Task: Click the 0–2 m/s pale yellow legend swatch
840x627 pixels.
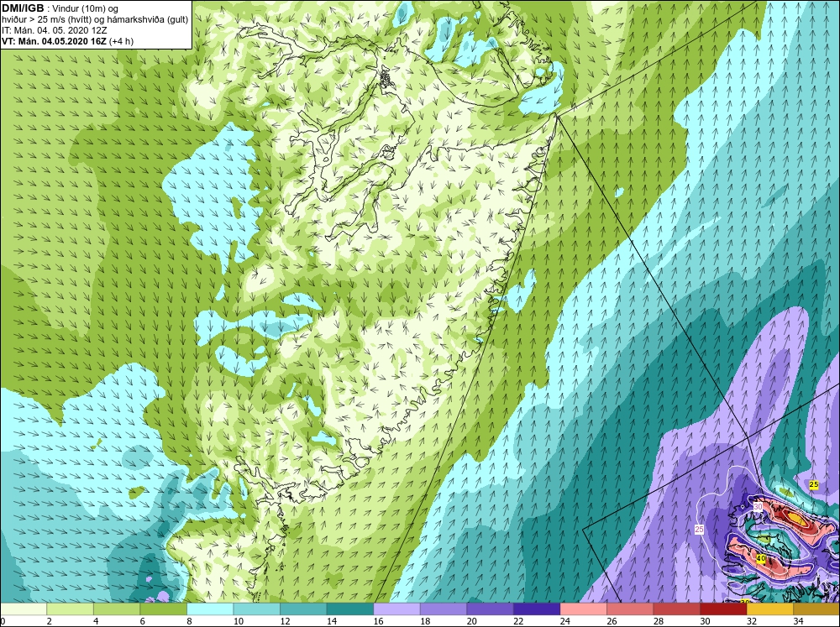Action: (x=24, y=609)
